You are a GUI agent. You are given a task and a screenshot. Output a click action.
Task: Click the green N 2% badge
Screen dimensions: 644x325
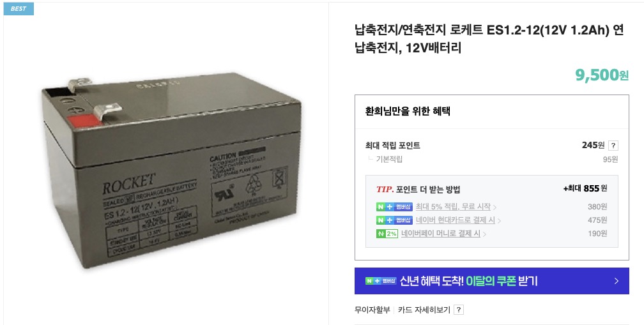(387, 234)
